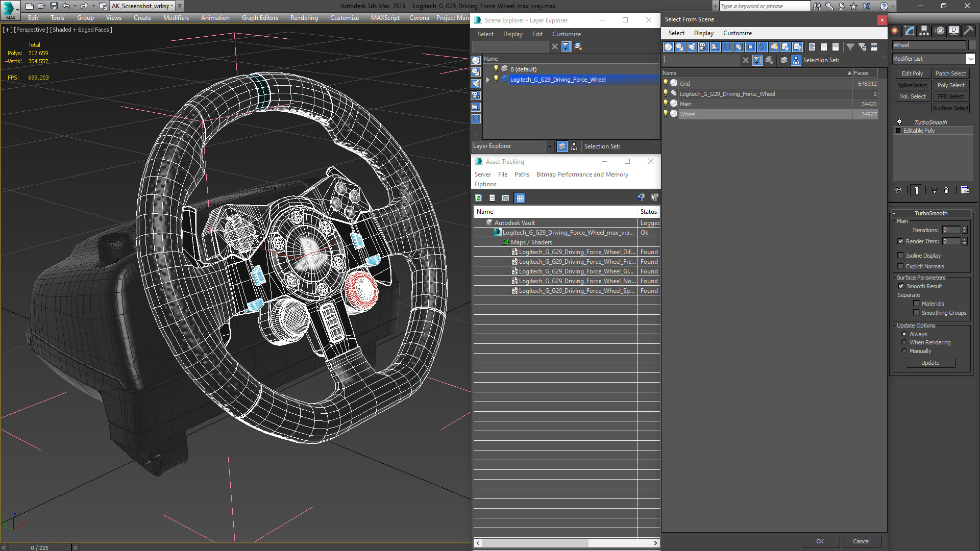Image resolution: width=980 pixels, height=551 pixels.
Task: Click Undo arrow in main toolbar
Action: click(66, 6)
